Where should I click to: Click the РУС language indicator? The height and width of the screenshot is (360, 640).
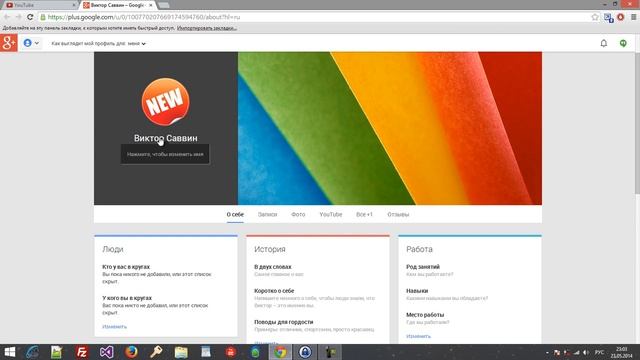[600, 352]
